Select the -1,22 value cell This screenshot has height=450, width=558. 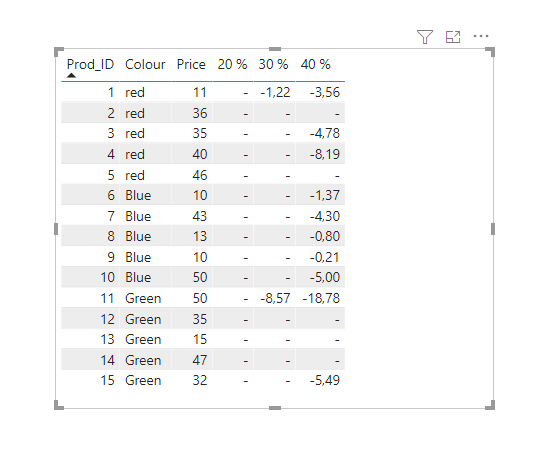tap(275, 92)
